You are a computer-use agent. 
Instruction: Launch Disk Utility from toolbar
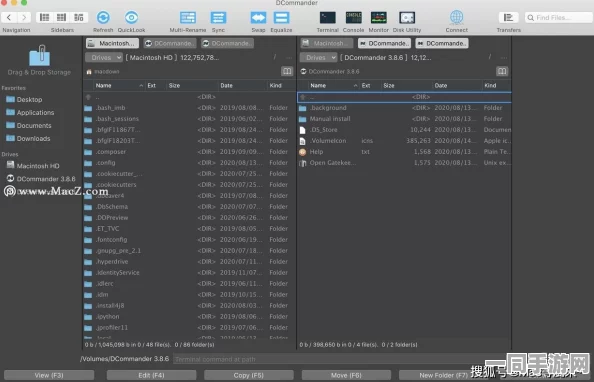click(407, 17)
